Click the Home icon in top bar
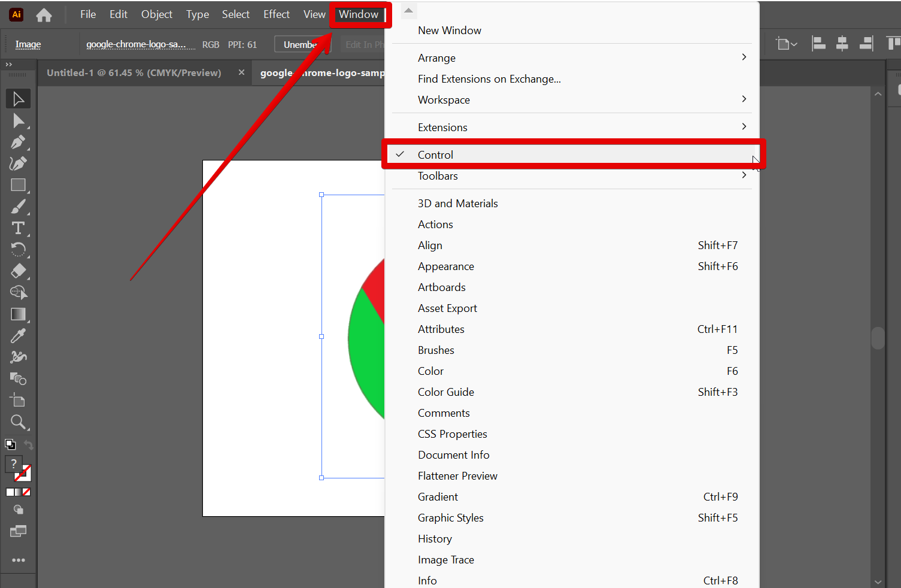The image size is (901, 588). click(x=44, y=15)
